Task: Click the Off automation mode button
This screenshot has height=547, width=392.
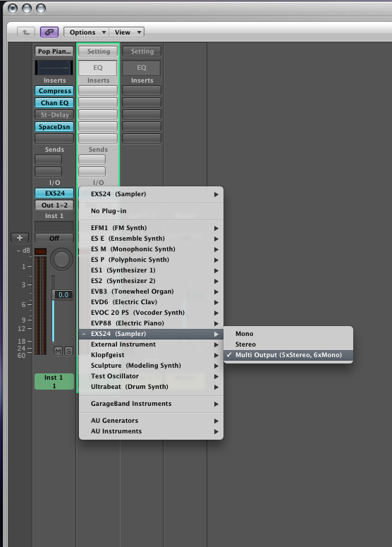Action: 54,239
